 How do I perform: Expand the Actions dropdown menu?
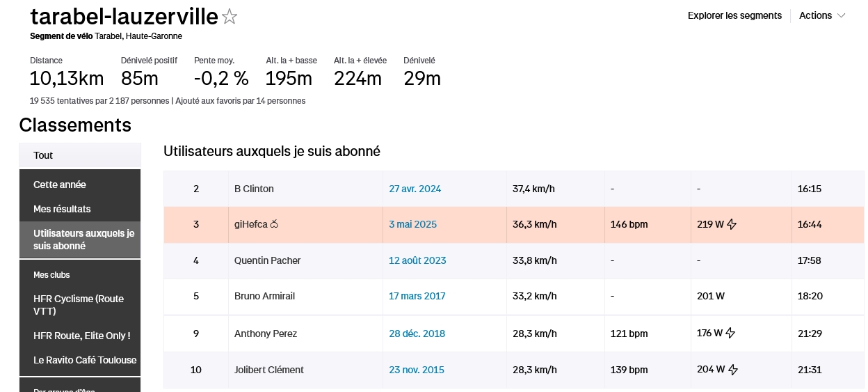click(822, 15)
